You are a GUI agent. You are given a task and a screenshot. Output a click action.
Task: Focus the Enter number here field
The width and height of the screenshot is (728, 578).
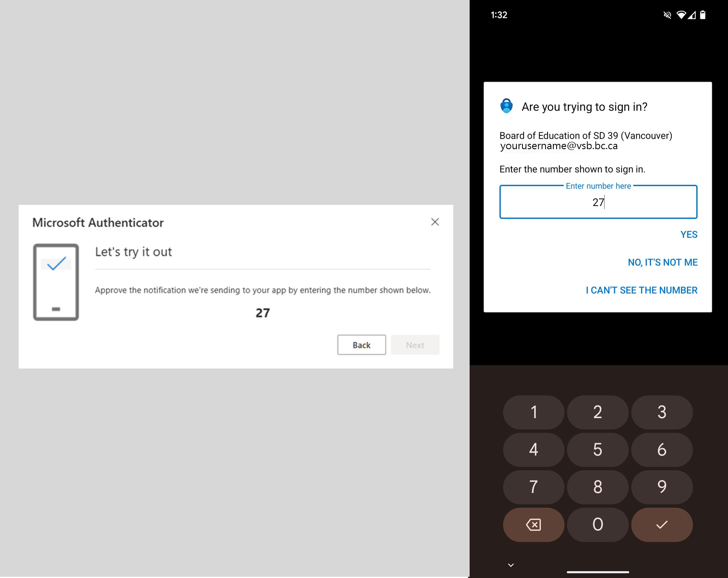pyautogui.click(x=598, y=202)
